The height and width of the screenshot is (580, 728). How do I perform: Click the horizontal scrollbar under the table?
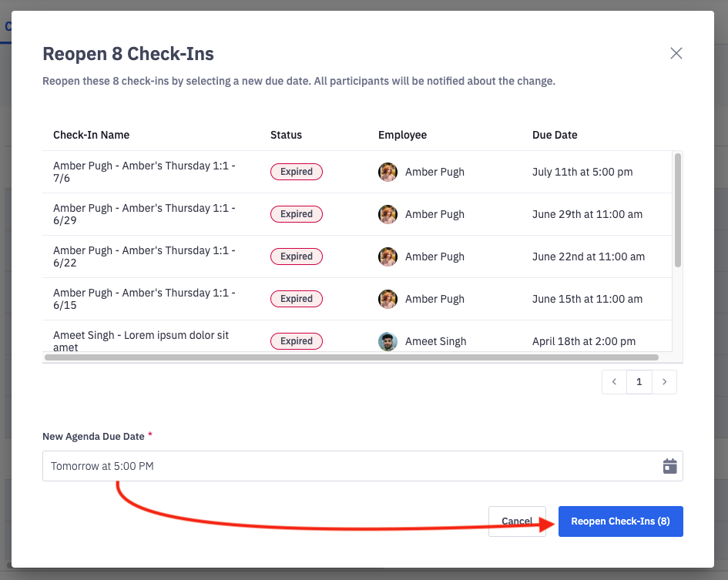pos(351,357)
